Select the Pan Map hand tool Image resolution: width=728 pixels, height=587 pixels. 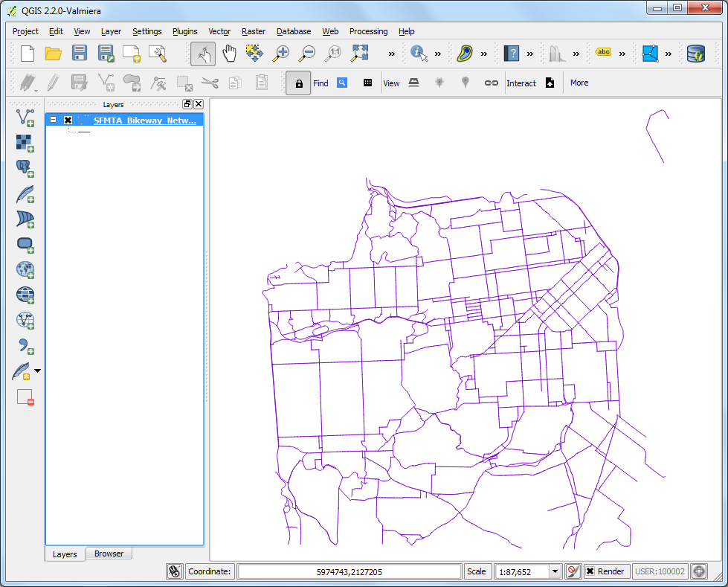[x=229, y=53]
